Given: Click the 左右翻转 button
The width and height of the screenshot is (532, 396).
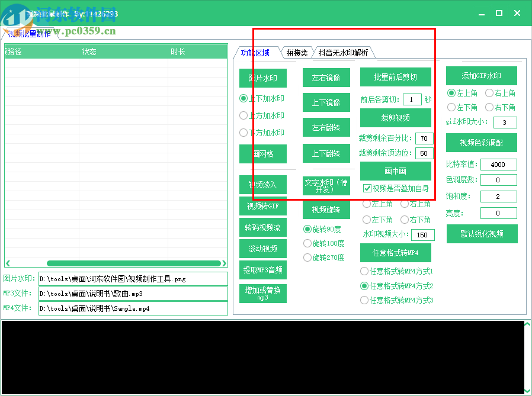Looking at the screenshot, I should (326, 127).
